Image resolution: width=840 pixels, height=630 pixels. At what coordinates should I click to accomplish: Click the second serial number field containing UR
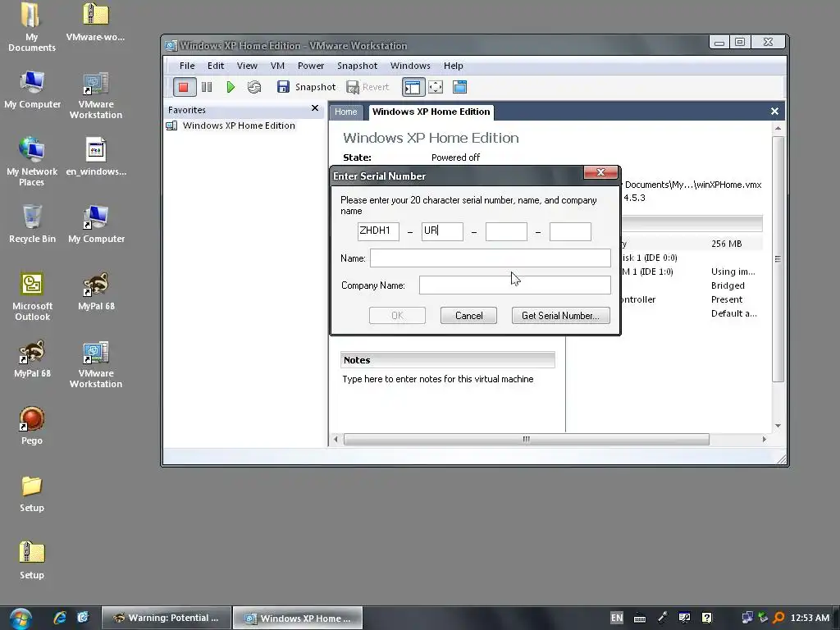pyautogui.click(x=442, y=231)
